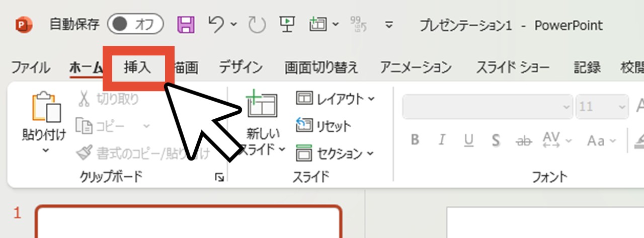644x238 pixels.
Task: Open the スライド ショー tab
Action: (513, 67)
